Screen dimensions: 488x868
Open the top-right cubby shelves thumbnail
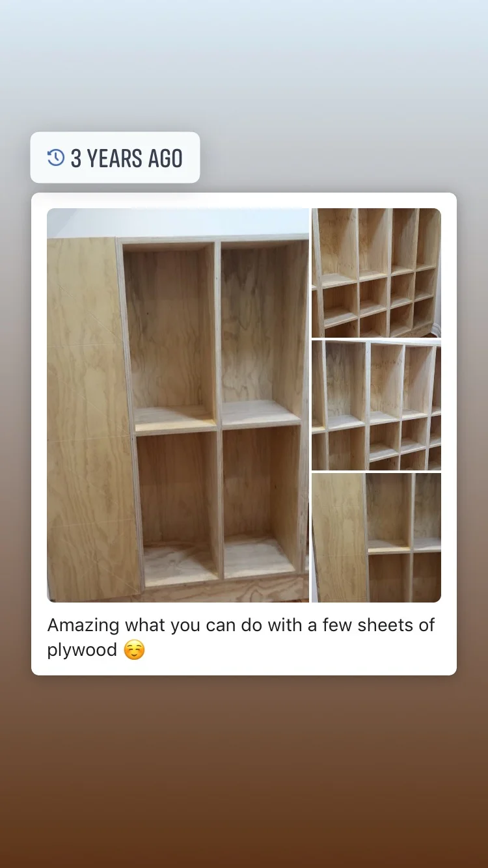tap(376, 273)
